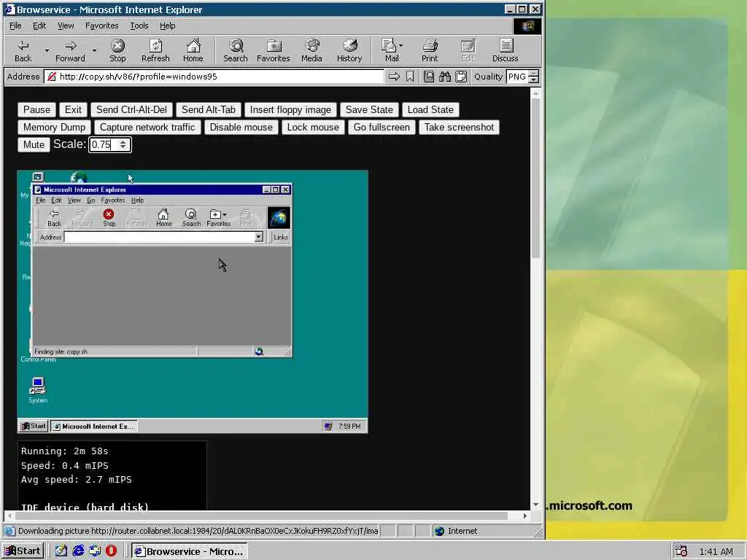
Task: Open address dropdown in emulated IE window
Action: point(259,237)
